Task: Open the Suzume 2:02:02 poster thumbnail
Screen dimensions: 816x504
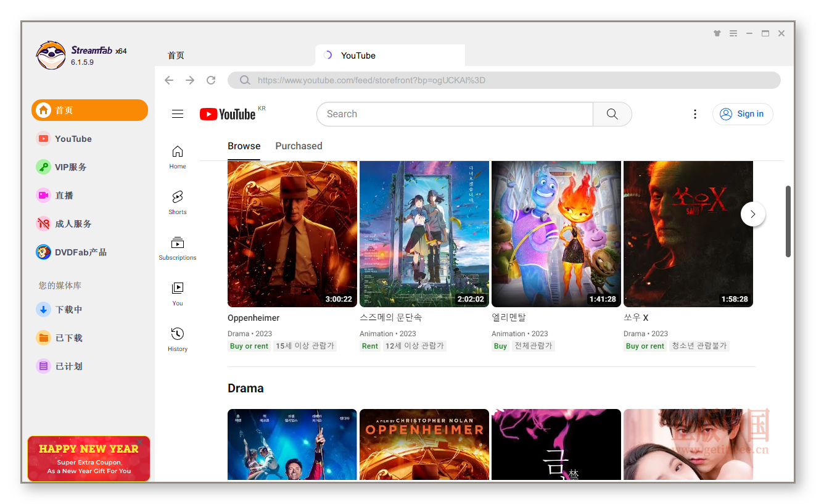Action: coord(424,234)
